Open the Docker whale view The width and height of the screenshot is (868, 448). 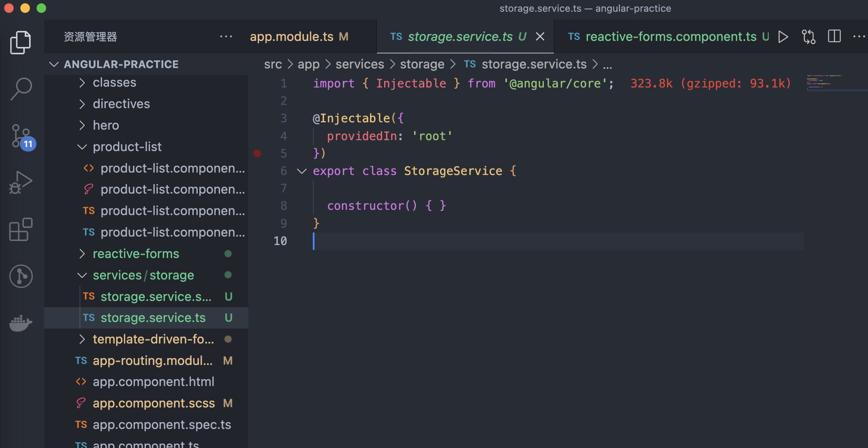click(x=20, y=323)
